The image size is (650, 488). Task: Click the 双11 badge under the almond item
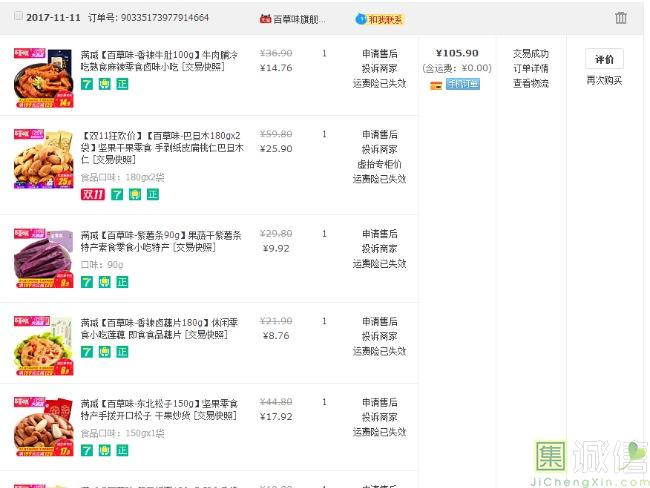(x=91, y=194)
